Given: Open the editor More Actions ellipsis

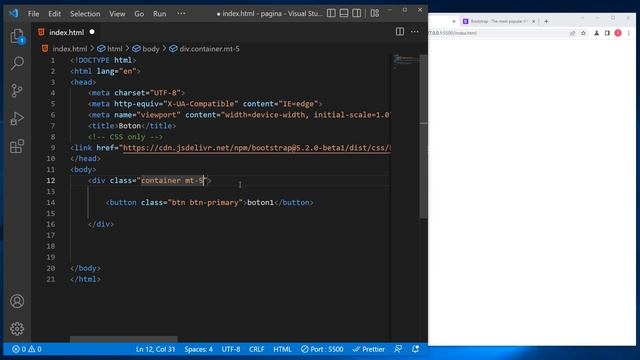Looking at the screenshot, I should click(415, 31).
